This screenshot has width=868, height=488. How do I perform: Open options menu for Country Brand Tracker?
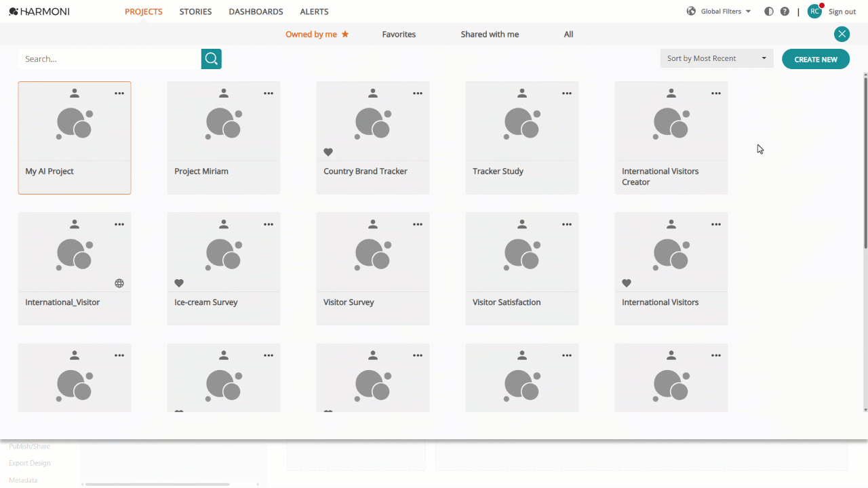point(418,94)
